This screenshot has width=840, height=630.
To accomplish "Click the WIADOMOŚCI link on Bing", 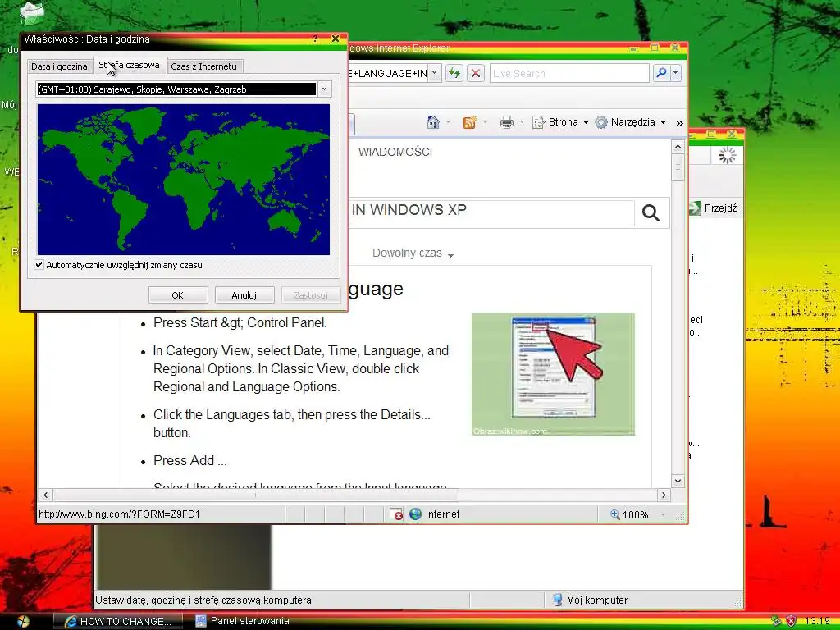I will [395, 152].
